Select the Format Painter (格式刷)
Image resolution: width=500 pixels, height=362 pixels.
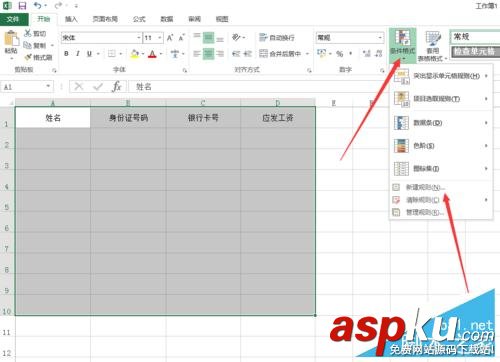[38, 57]
